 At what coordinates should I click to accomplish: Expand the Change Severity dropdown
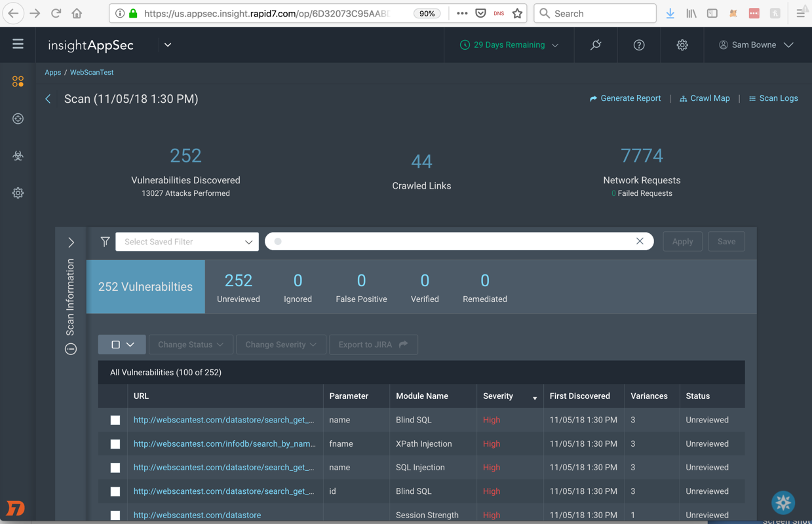pos(280,345)
